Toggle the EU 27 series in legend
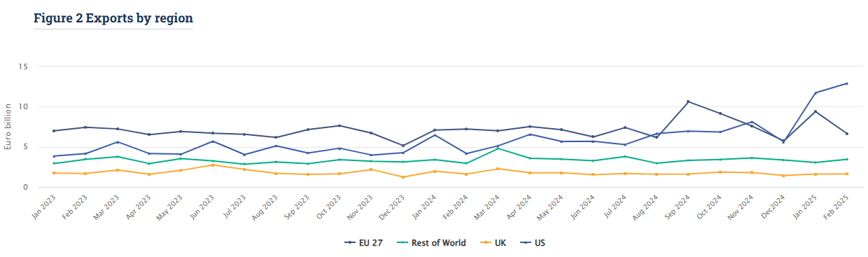 (365, 243)
